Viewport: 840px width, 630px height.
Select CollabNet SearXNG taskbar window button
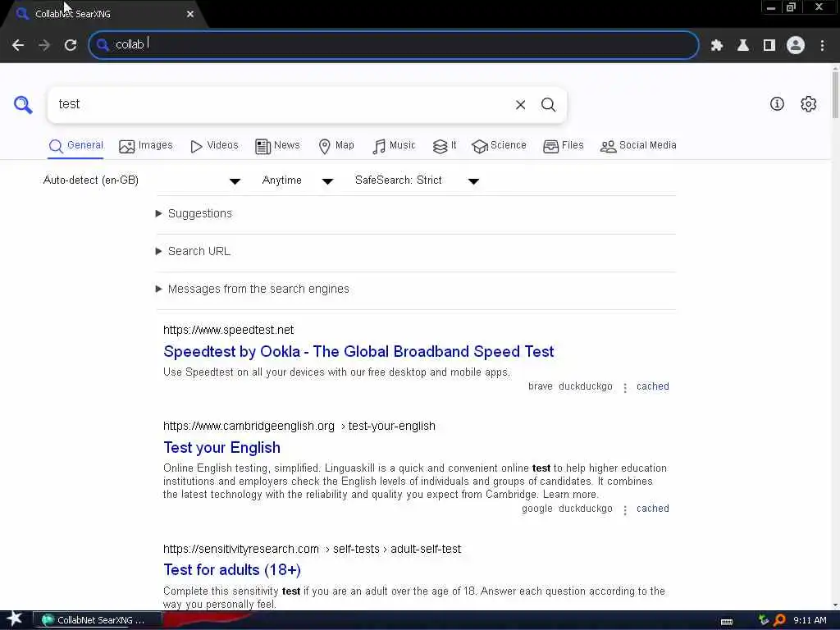pos(98,620)
